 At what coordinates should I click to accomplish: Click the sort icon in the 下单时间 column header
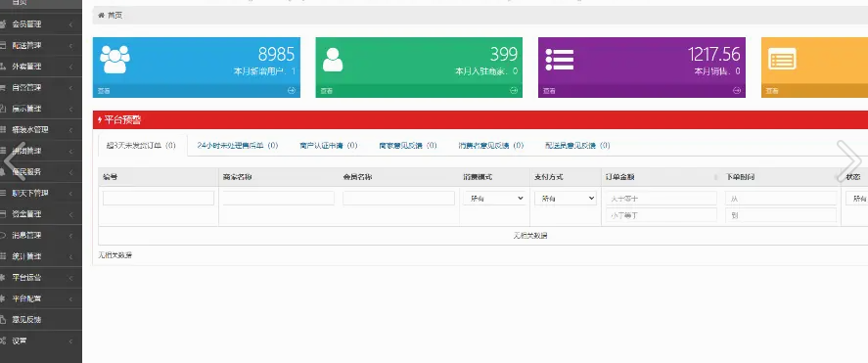837,178
